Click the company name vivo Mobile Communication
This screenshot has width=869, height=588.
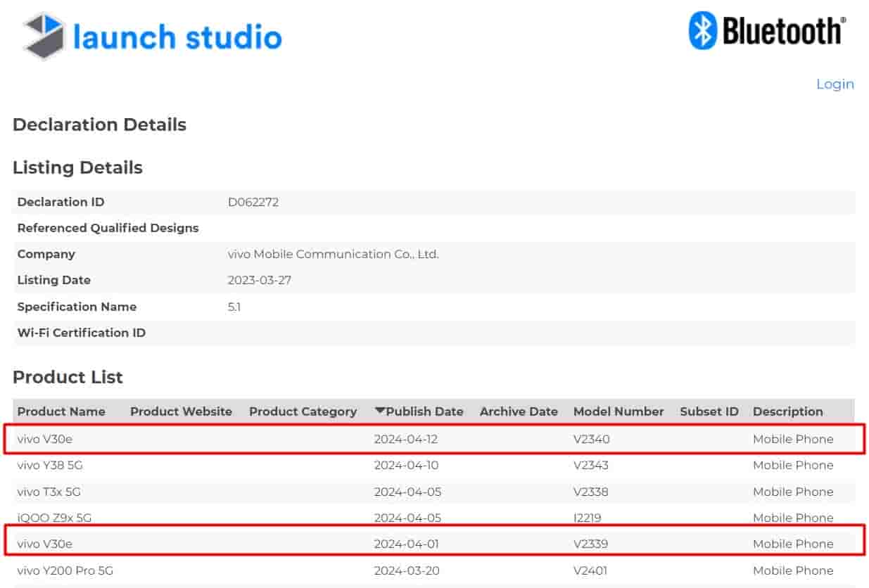pos(333,254)
